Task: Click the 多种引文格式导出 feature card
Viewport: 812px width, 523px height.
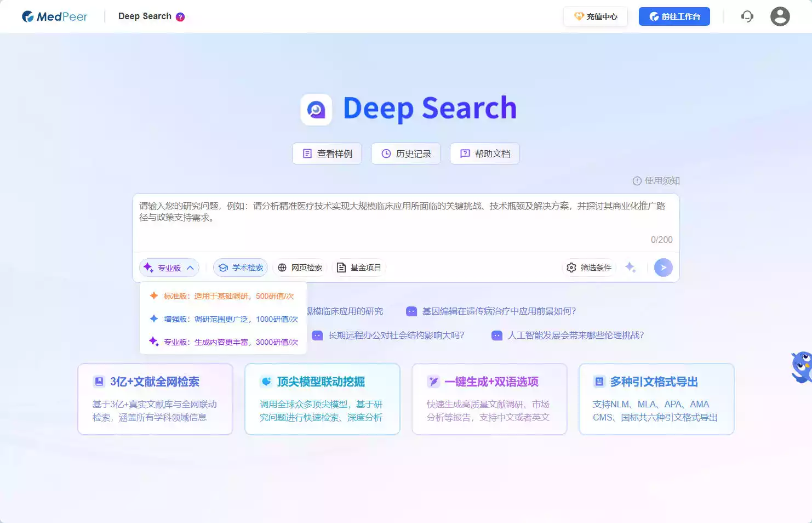Action: click(x=656, y=399)
